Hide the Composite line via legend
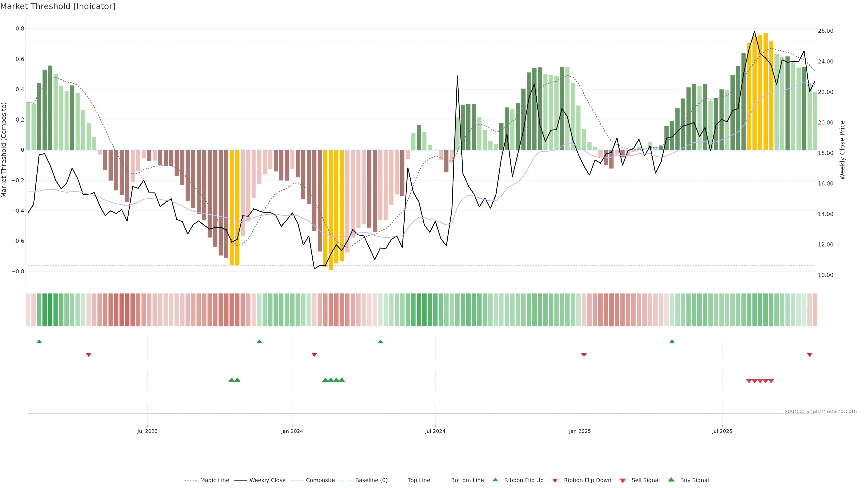 point(320,480)
